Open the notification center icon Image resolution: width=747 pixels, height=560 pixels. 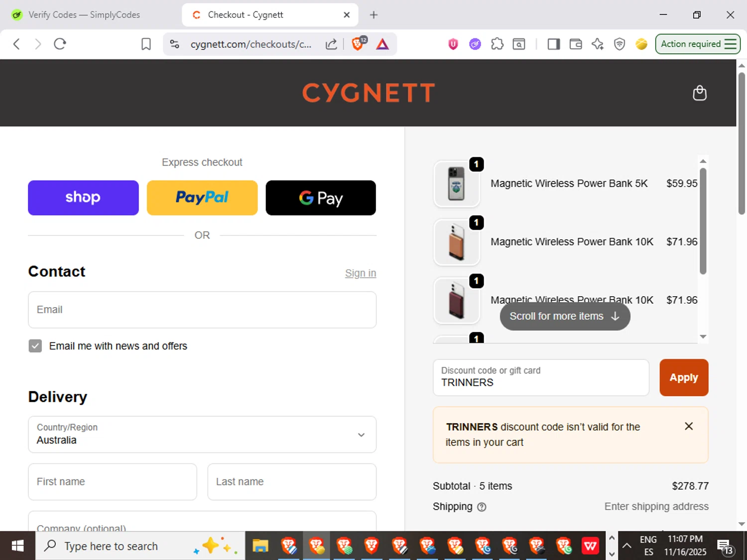(726, 547)
